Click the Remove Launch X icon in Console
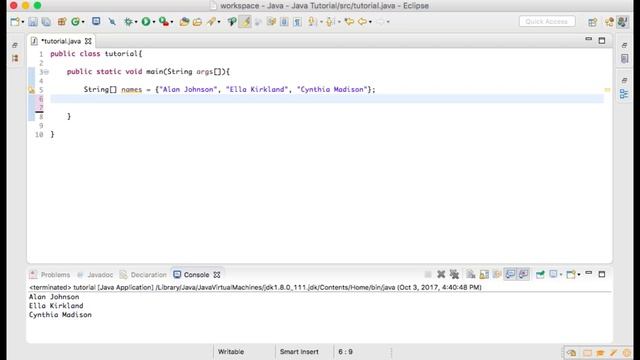640x360 pixels. 441,274
